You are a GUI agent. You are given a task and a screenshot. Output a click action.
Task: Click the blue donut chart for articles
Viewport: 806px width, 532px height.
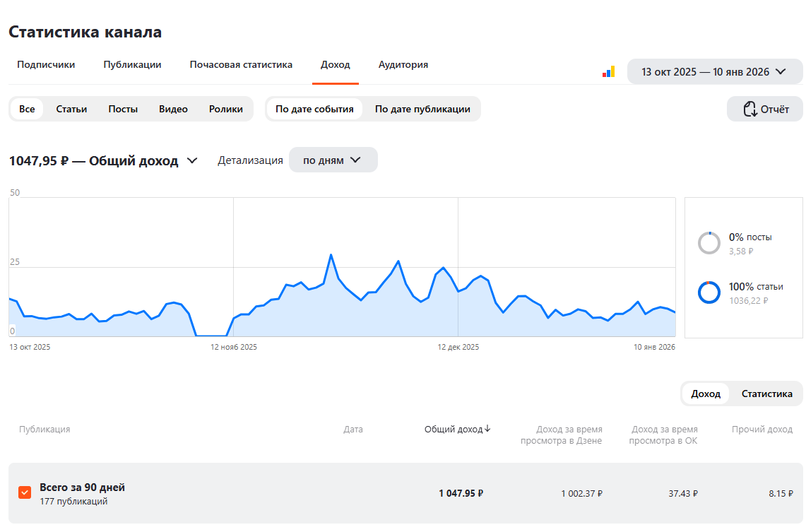(709, 292)
